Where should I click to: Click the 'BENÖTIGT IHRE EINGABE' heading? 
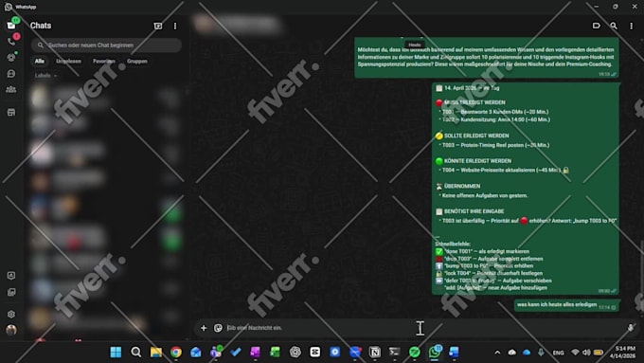coord(474,211)
